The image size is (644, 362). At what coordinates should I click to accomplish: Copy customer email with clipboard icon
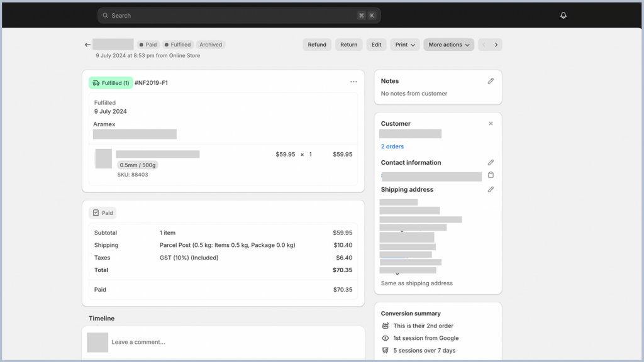click(491, 175)
